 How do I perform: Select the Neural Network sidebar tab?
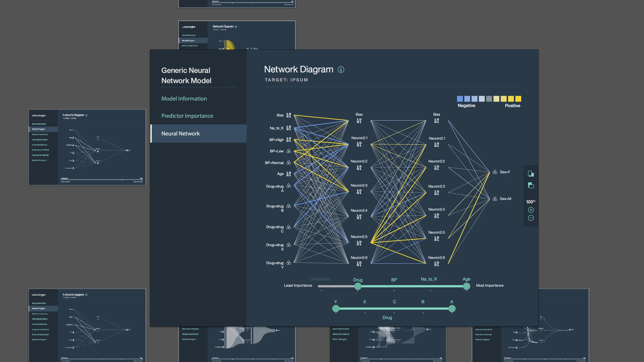180,133
